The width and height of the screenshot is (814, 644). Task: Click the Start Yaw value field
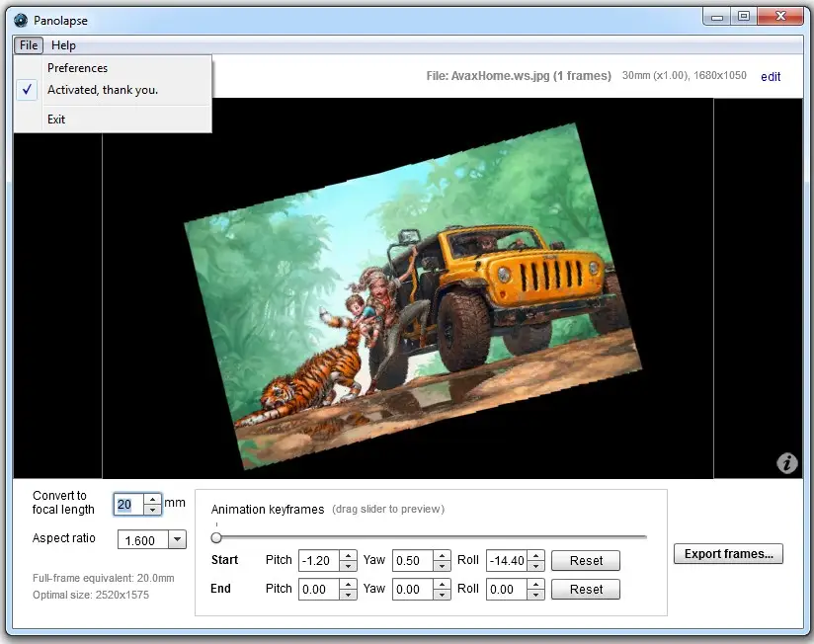click(413, 560)
